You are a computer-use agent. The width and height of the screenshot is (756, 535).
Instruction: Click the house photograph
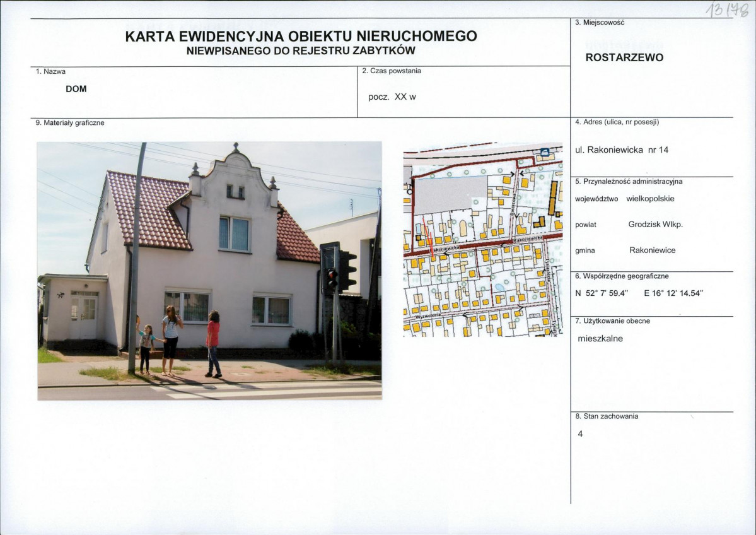(210, 271)
